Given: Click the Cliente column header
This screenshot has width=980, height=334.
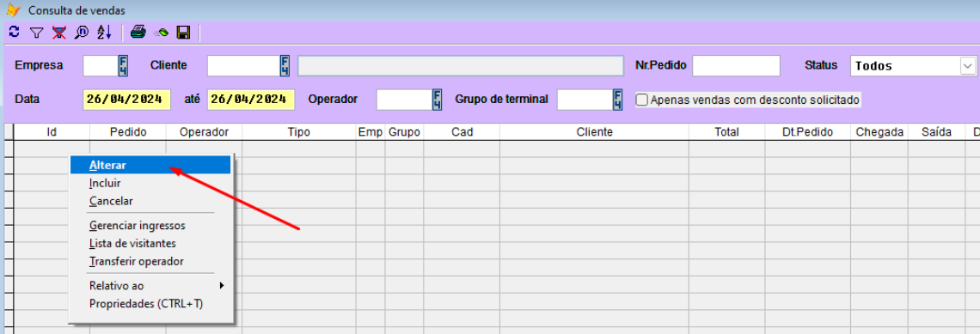Looking at the screenshot, I should (594, 131).
